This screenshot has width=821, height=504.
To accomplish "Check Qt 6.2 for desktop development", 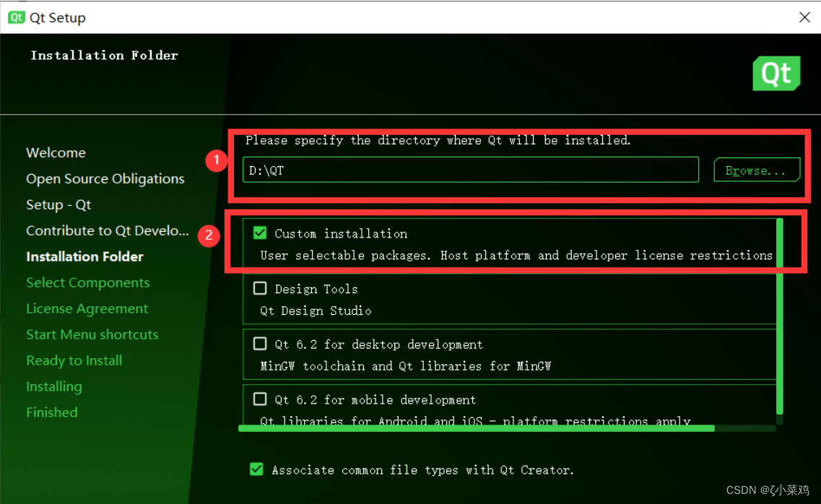I will (x=260, y=344).
